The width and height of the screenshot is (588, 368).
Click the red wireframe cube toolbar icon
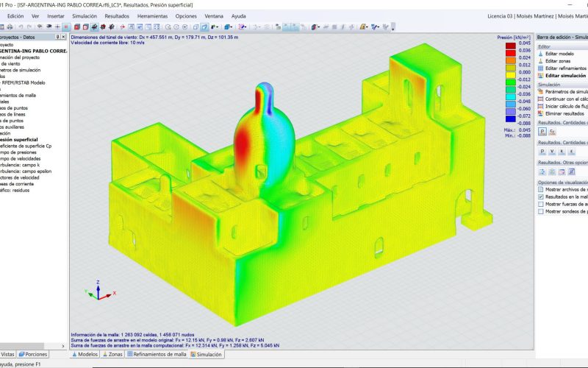[x=85, y=27]
